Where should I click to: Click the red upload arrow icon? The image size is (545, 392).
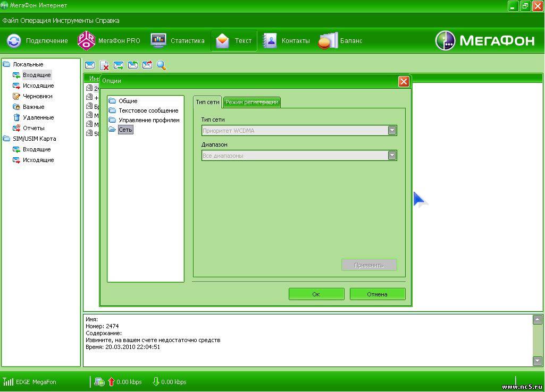[x=111, y=381]
